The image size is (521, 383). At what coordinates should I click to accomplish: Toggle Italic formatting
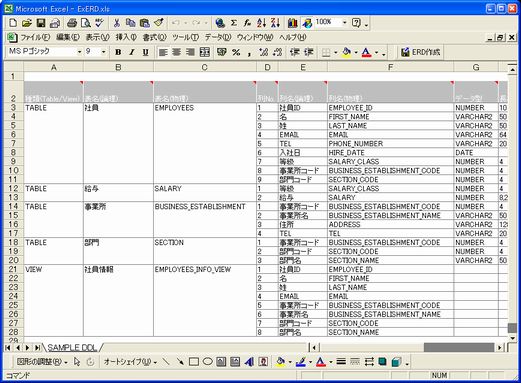pyautogui.click(x=132, y=52)
